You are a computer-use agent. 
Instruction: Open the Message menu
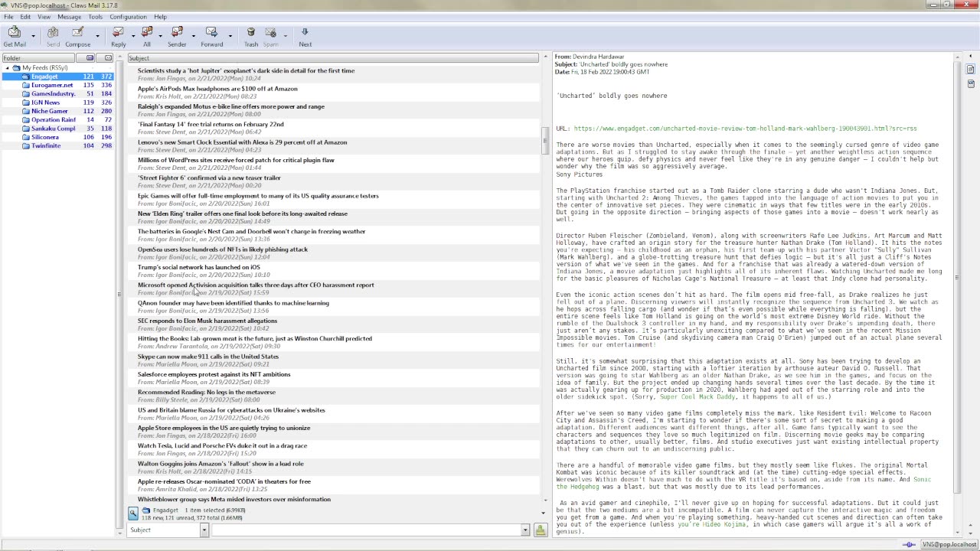69,16
